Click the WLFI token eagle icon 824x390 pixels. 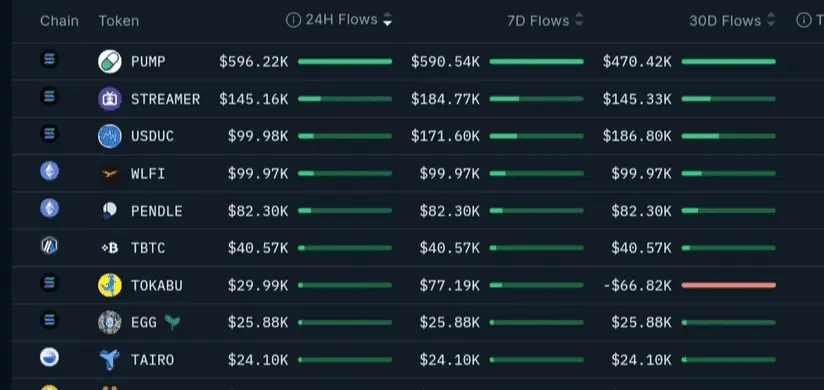110,173
